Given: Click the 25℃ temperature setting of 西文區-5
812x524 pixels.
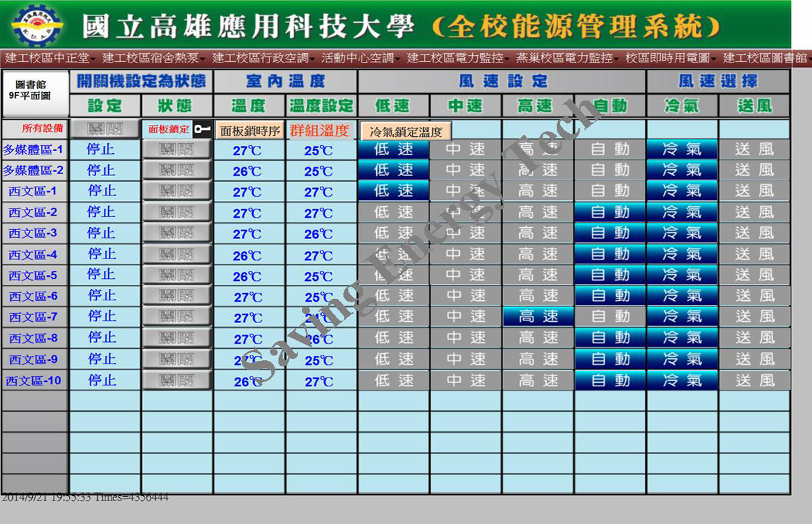Looking at the screenshot, I should (x=318, y=277).
